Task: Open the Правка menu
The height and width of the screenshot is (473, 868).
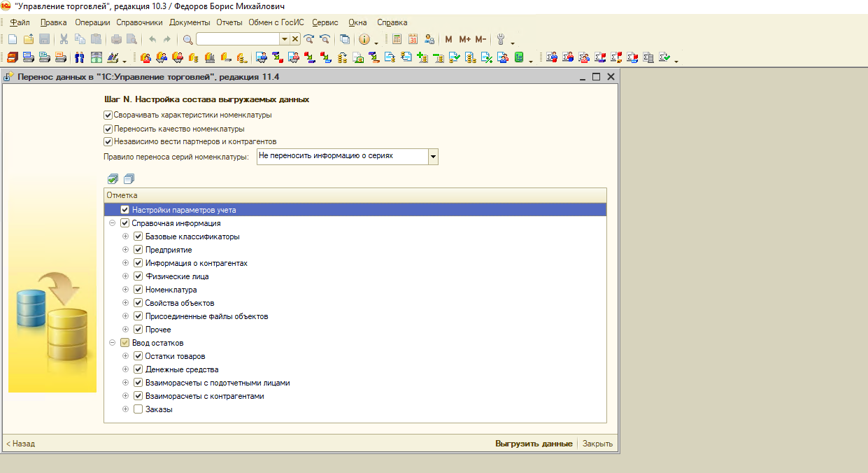Action: [x=54, y=22]
